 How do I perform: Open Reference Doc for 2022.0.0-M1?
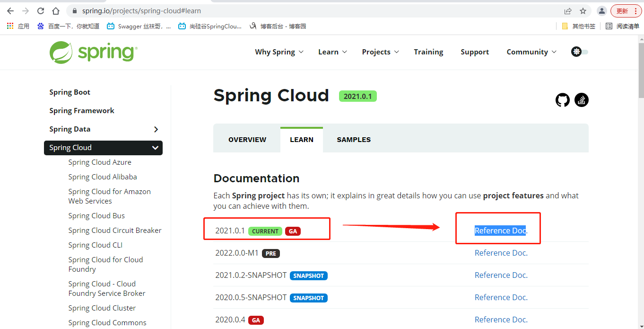[x=501, y=253]
